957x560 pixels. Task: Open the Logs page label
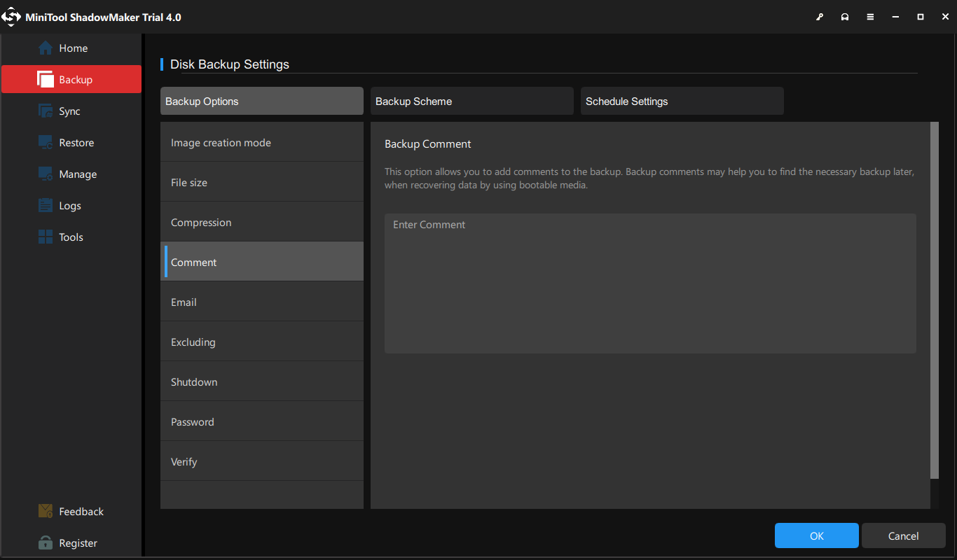[x=70, y=206]
